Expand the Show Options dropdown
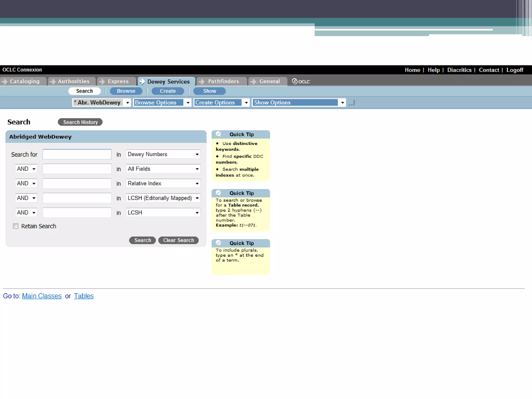This screenshot has width=532, height=399. (299, 103)
